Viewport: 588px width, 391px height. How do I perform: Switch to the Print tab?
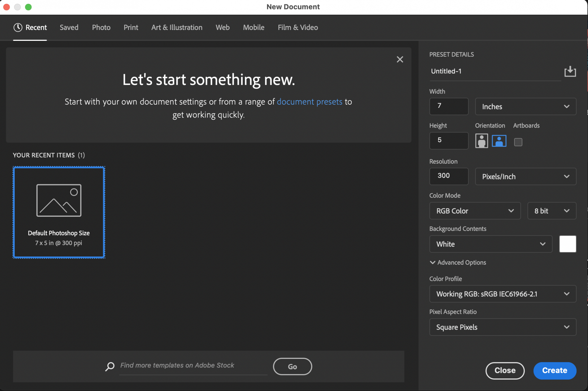click(131, 27)
